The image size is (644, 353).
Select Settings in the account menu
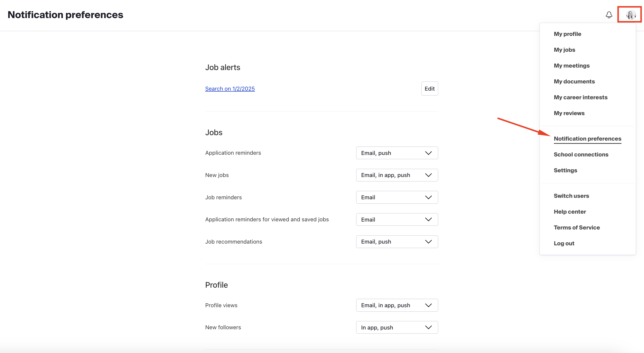point(565,170)
